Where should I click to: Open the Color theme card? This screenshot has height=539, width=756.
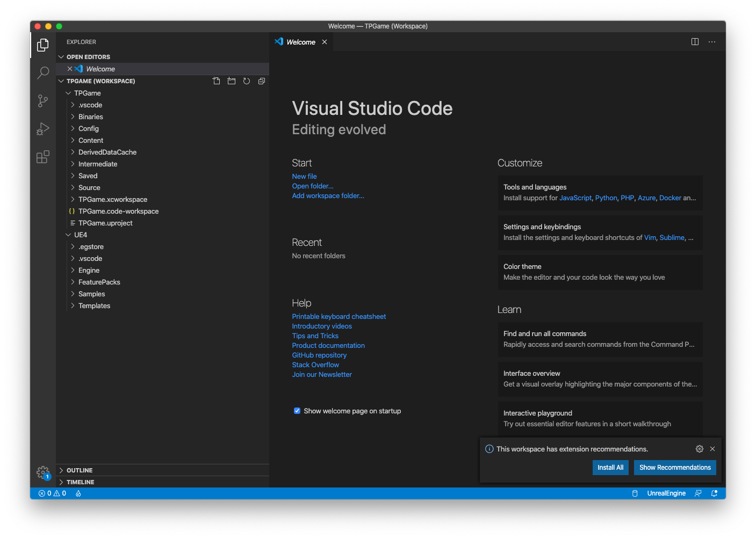600,272
